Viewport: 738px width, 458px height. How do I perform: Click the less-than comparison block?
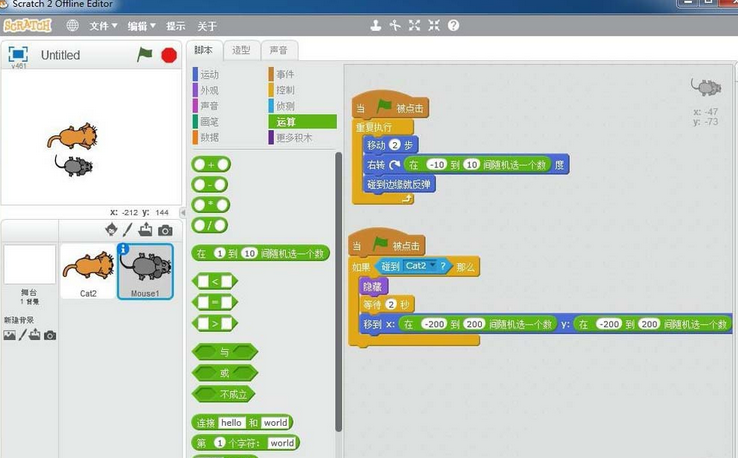215,281
